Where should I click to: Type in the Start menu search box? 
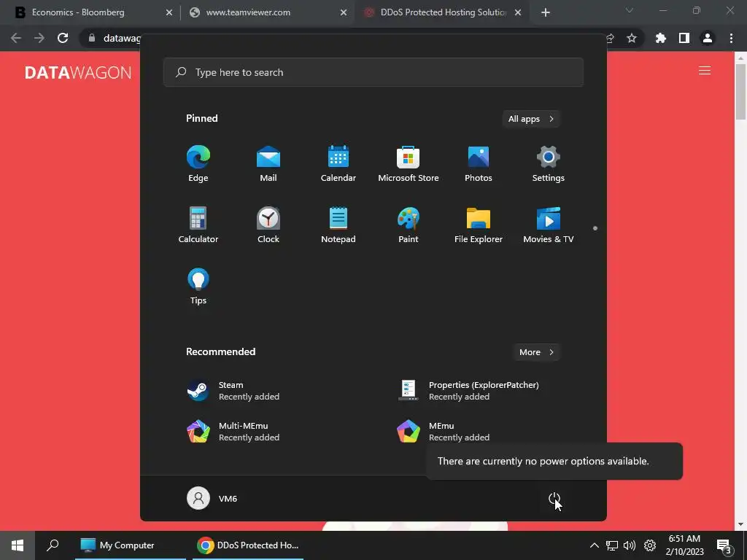point(373,72)
